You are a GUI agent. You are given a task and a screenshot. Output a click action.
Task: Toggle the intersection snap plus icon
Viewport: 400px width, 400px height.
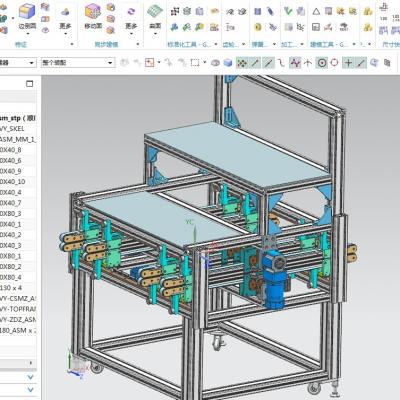tap(348, 62)
